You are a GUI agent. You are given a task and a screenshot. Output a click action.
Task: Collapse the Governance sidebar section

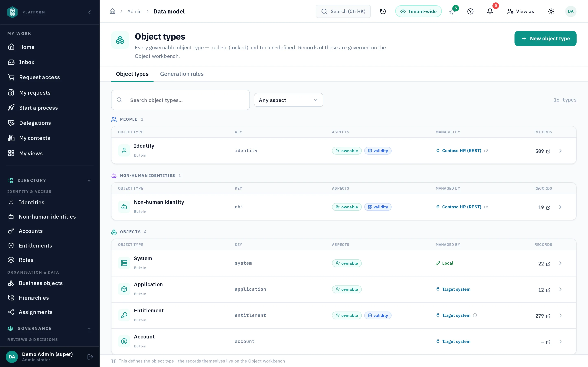point(89,328)
